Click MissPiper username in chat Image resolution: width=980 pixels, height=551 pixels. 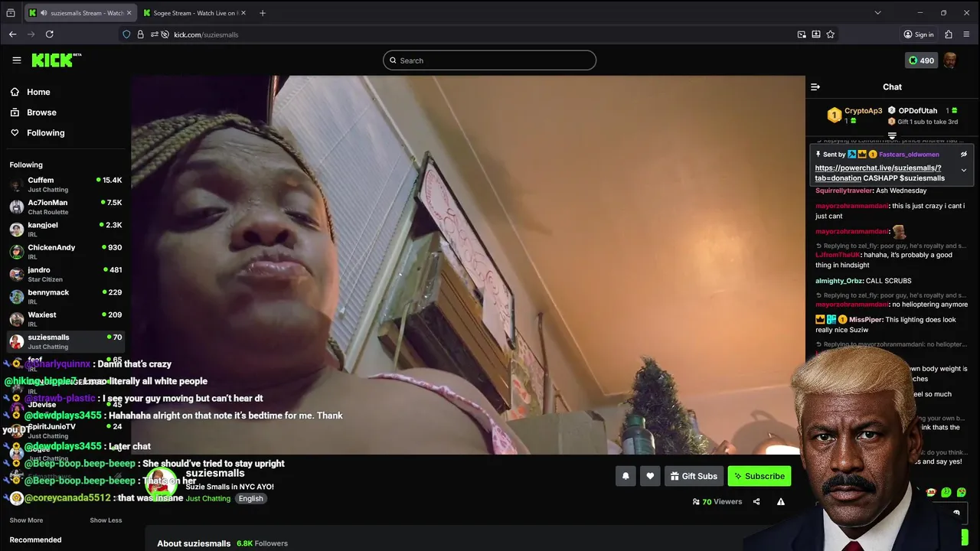tap(865, 320)
